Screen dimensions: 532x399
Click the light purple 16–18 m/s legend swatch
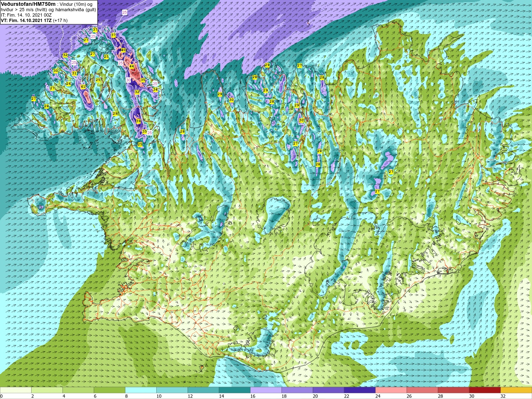click(x=266, y=390)
